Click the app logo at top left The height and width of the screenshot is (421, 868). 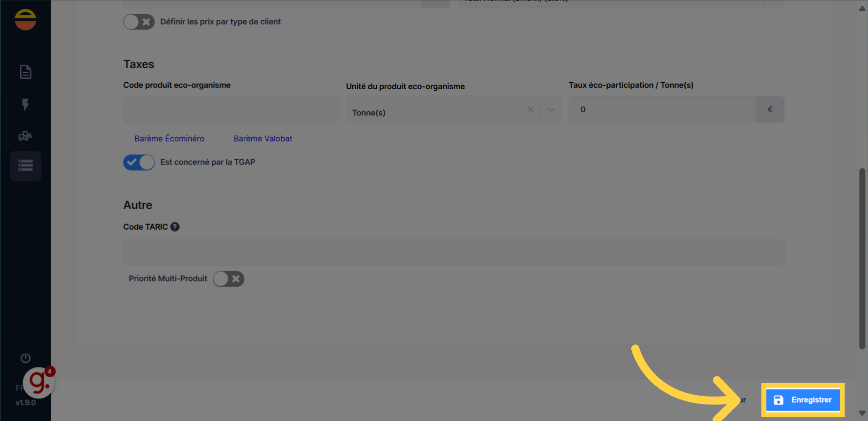coord(25,20)
